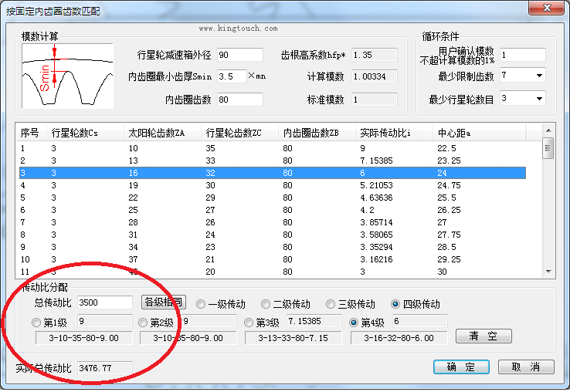This screenshot has height=392, width=570.
Task: Click the 行星轮减速箱外径 input field
Action: click(x=240, y=55)
